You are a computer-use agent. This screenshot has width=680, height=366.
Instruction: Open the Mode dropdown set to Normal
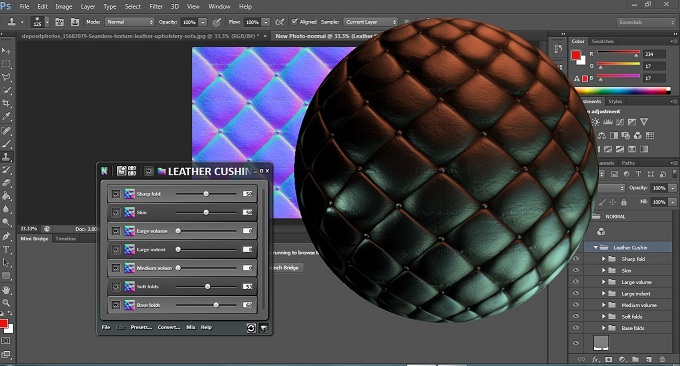pyautogui.click(x=130, y=22)
